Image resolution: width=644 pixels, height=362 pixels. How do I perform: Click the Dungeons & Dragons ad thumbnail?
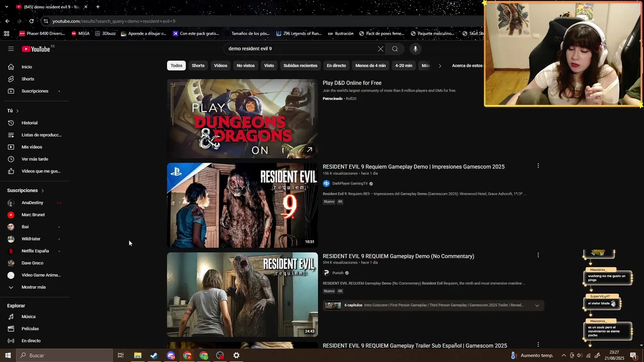[x=243, y=119]
